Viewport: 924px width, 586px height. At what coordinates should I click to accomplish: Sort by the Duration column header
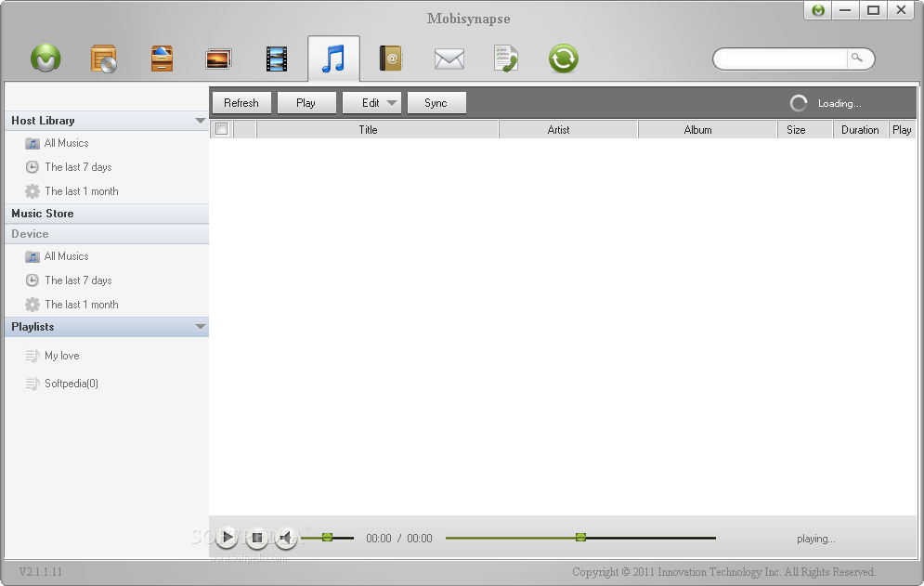(860, 130)
